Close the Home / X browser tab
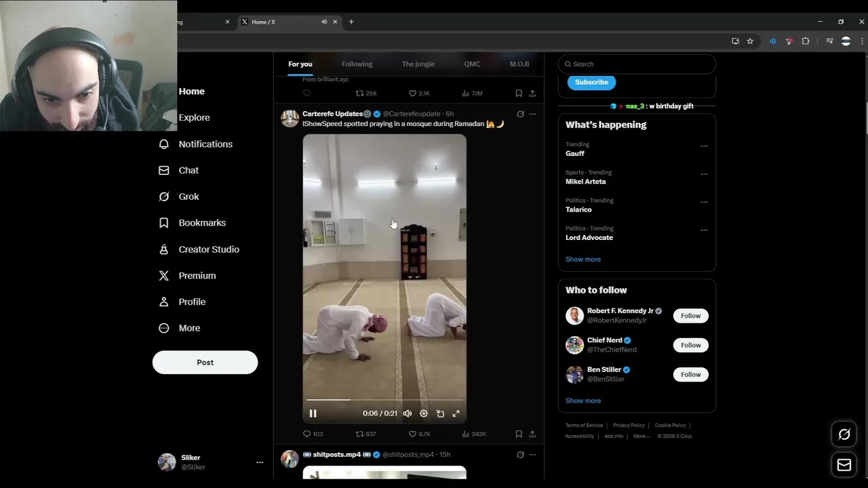 (x=335, y=22)
